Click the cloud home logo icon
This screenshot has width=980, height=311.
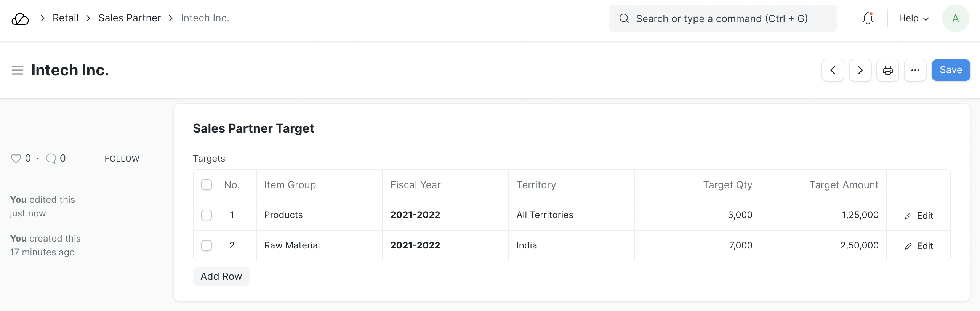click(20, 19)
